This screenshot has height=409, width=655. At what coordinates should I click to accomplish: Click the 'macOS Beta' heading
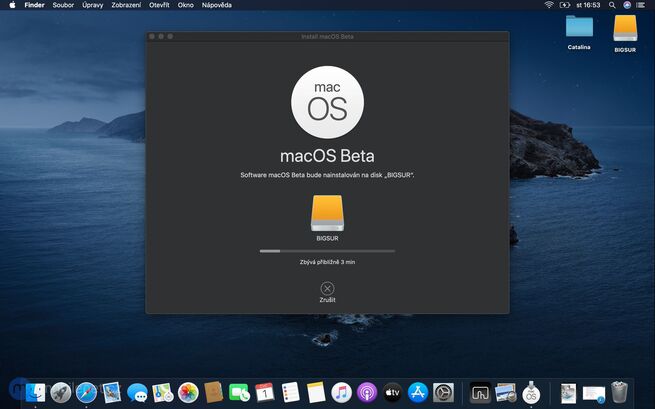327,156
